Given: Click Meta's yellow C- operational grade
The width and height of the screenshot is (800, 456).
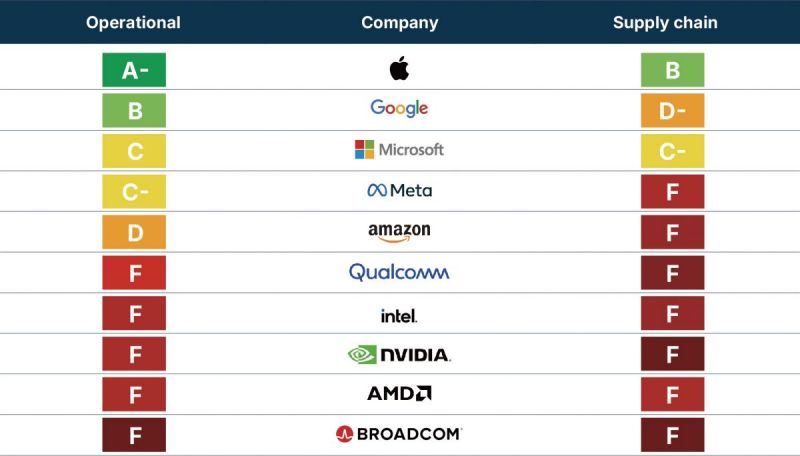Looking at the screenshot, I should (x=134, y=192).
